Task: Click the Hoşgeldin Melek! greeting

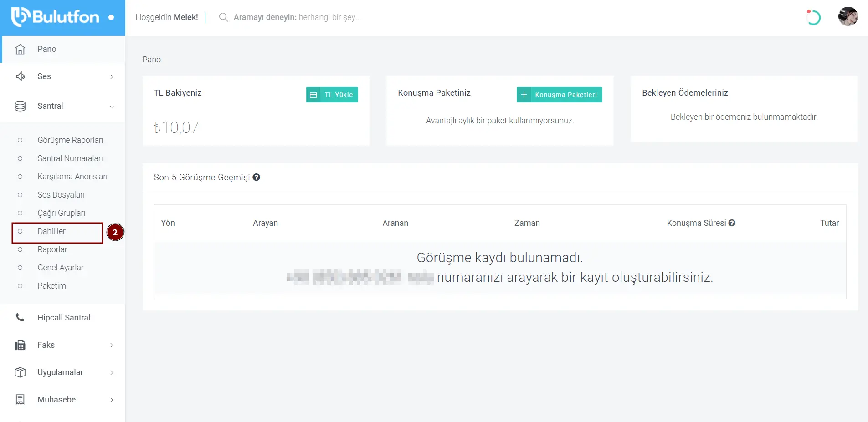Action: [x=167, y=17]
